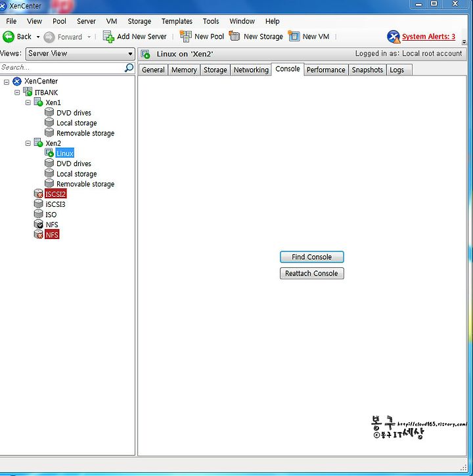Click the grey Forward arrow icon

click(x=49, y=37)
